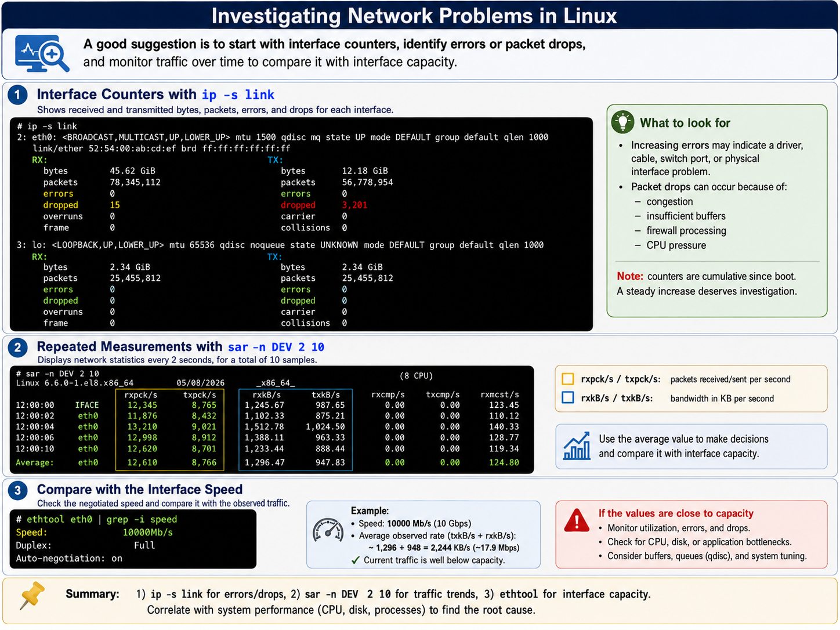This screenshot has width=840, height=630.
Task: Click 'If the values are close to capacity' heading
Action: coord(676,513)
